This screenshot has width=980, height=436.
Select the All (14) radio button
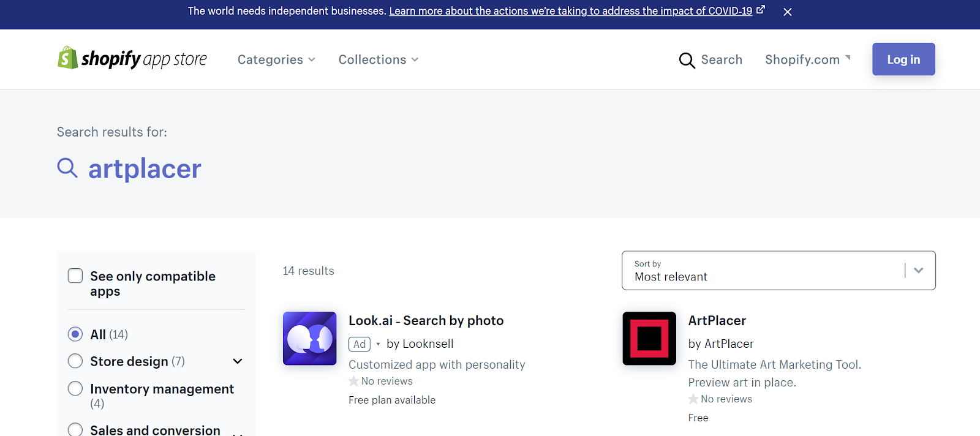75,334
